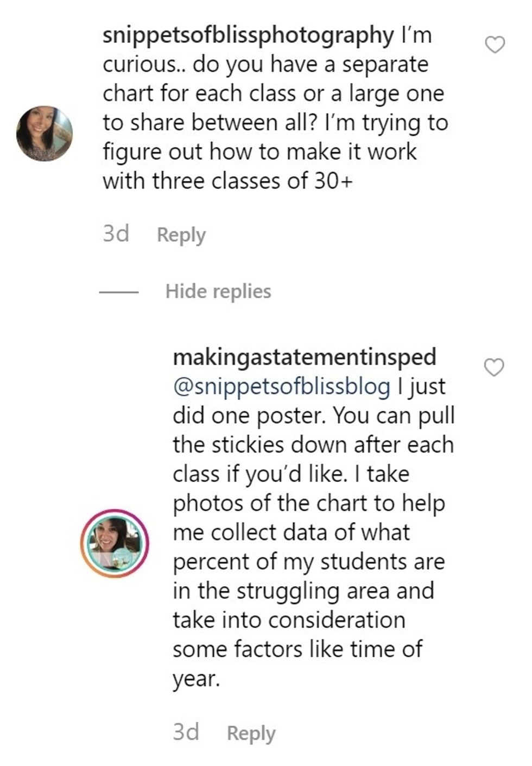The image size is (532, 766).
Task: Click the phrase "some factors like time of"
Action: (297, 649)
